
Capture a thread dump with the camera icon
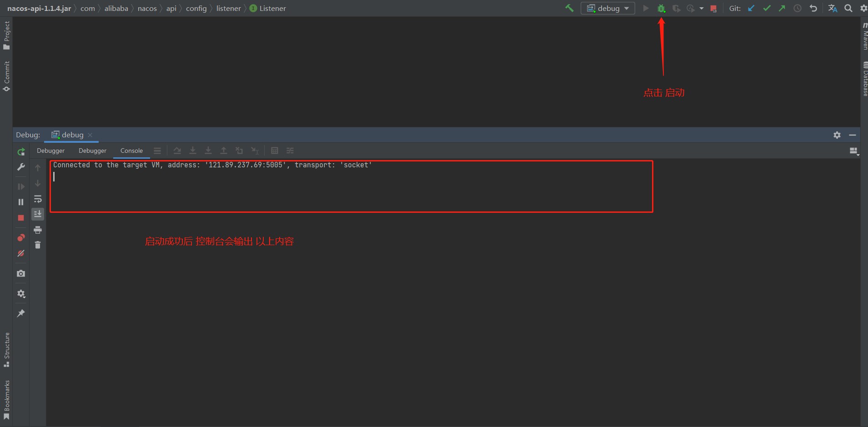pyautogui.click(x=20, y=273)
